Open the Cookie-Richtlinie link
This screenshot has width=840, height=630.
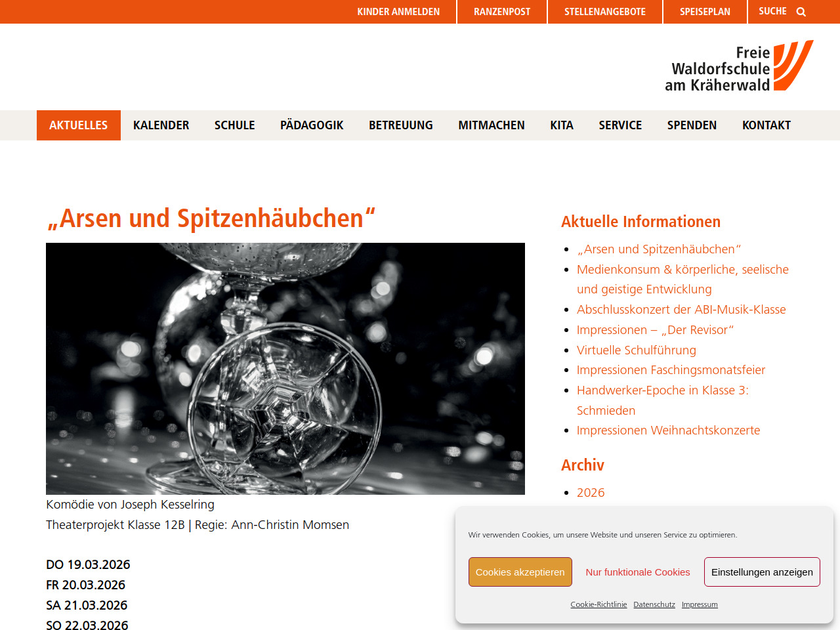(598, 604)
